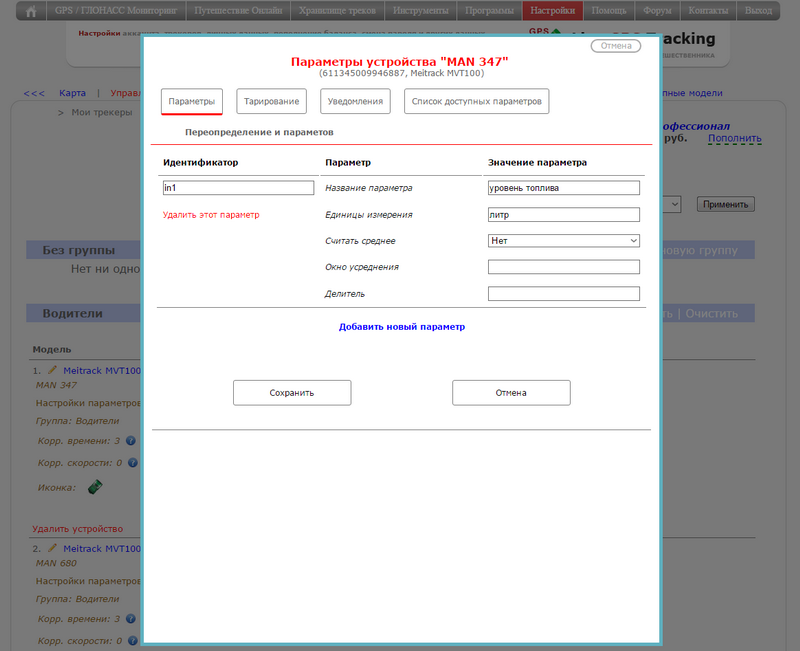Open the Список доступных параметров tab
Viewport: 800px width, 651px height.
(x=476, y=102)
